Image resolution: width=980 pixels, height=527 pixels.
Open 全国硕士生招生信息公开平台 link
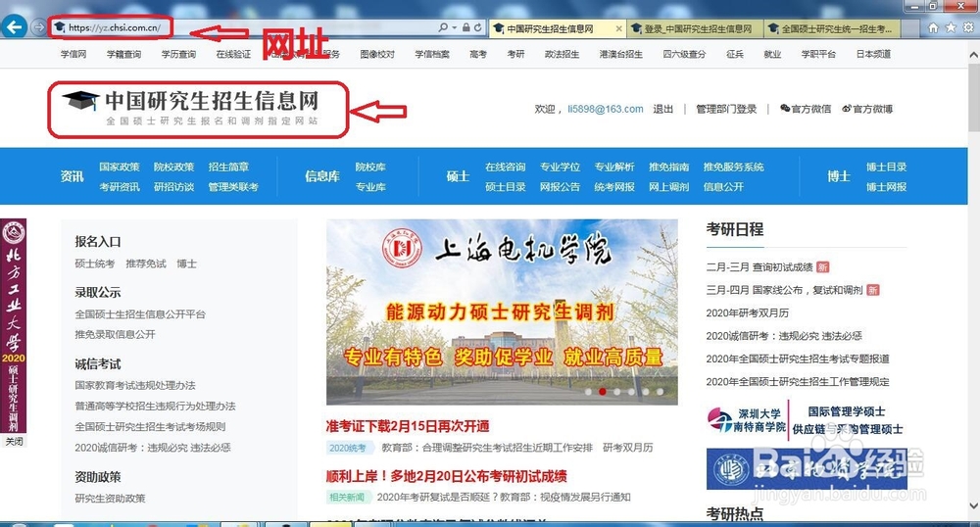(140, 314)
